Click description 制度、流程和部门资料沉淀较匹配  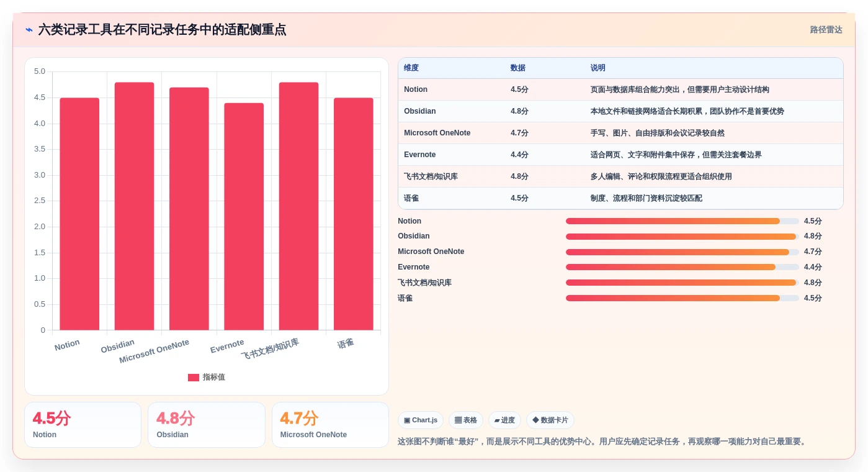tap(647, 198)
